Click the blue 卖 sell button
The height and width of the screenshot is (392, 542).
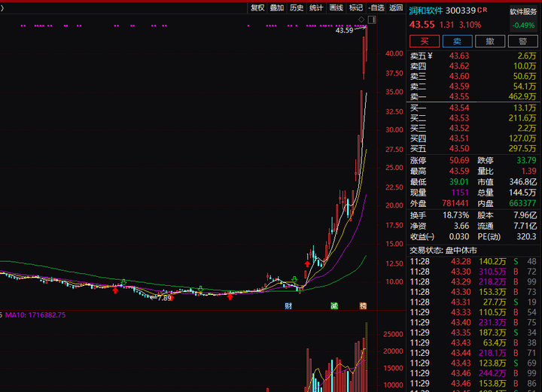tap(458, 41)
